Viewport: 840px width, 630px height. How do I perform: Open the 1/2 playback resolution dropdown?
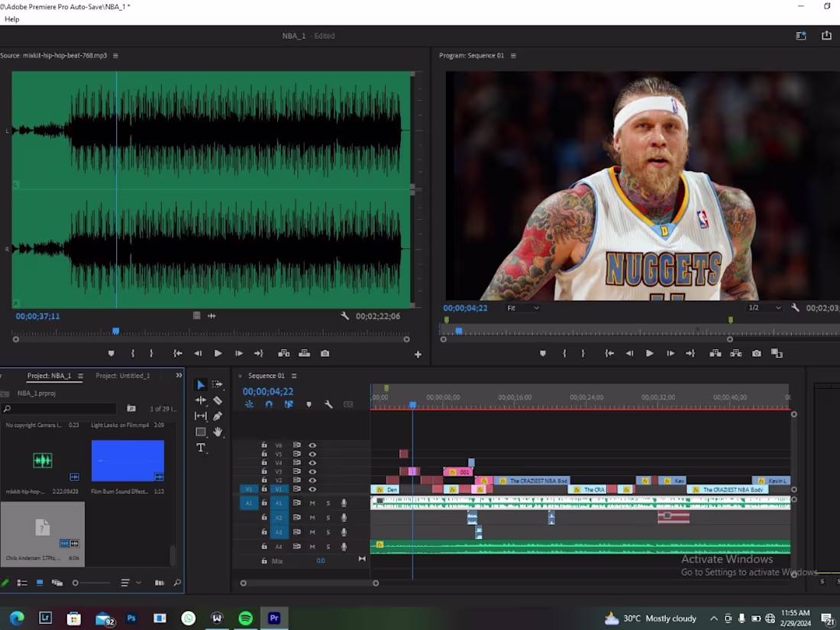[x=764, y=308]
